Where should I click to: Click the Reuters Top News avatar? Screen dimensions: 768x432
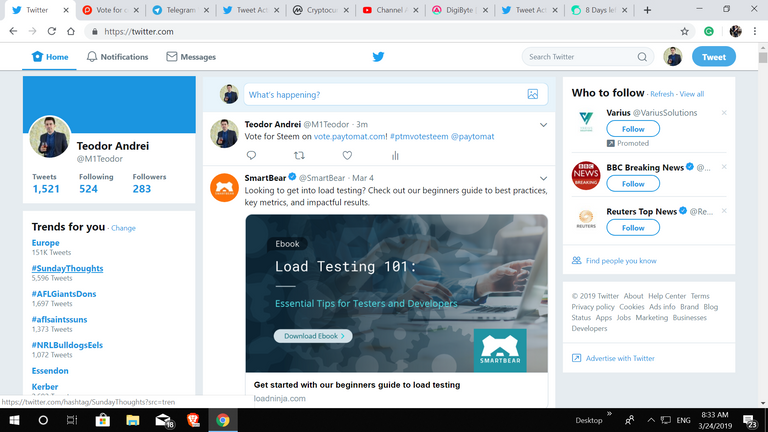[x=586, y=219]
